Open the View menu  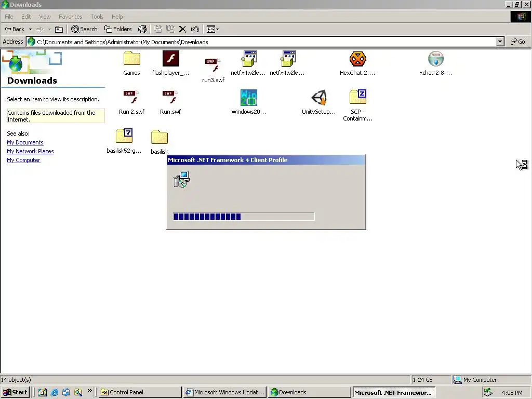point(45,17)
